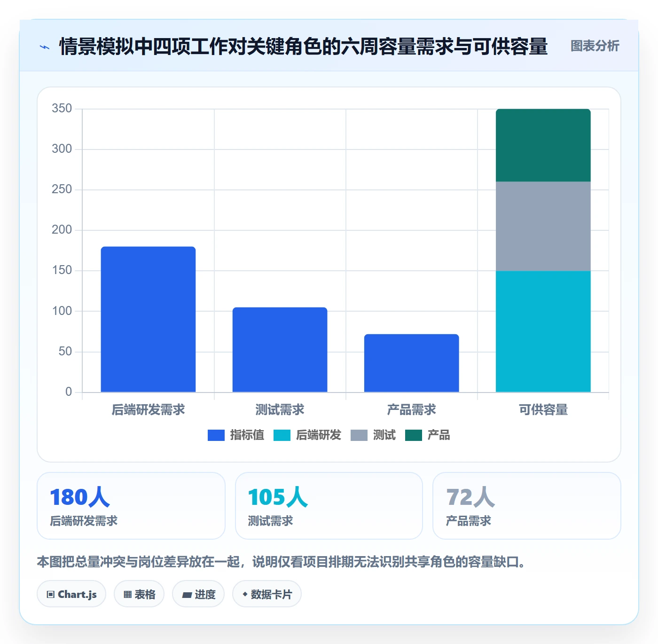Click the 后端研发需求 bar in the chart

[148, 319]
